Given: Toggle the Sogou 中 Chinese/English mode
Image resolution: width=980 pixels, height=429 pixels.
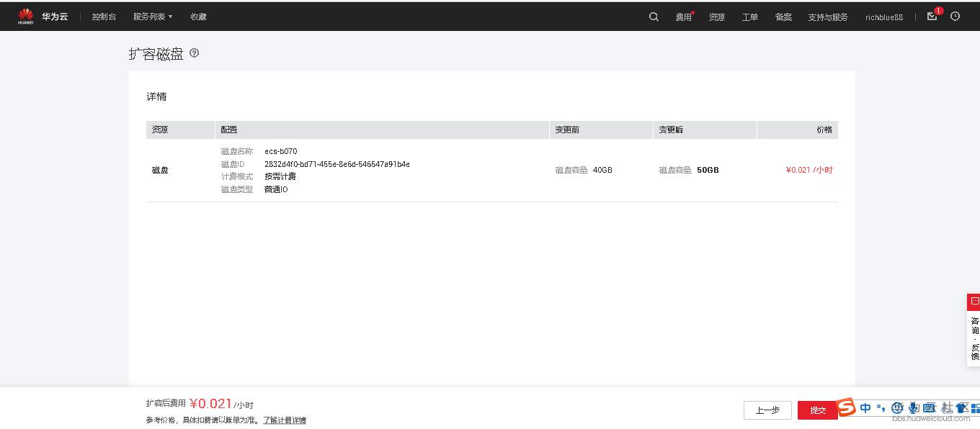Looking at the screenshot, I should tap(865, 407).
